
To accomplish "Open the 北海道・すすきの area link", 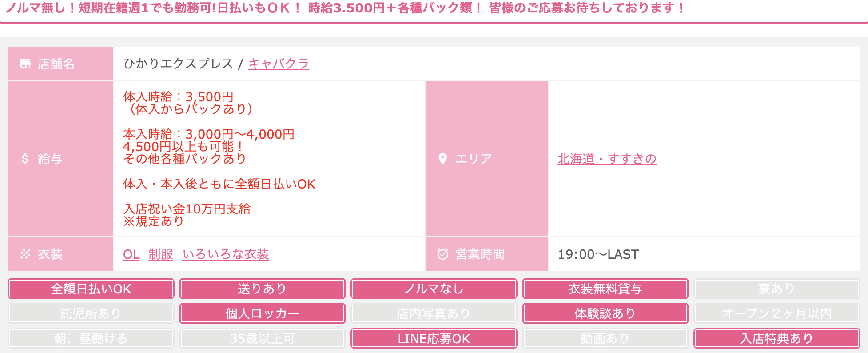I will pos(607,159).
